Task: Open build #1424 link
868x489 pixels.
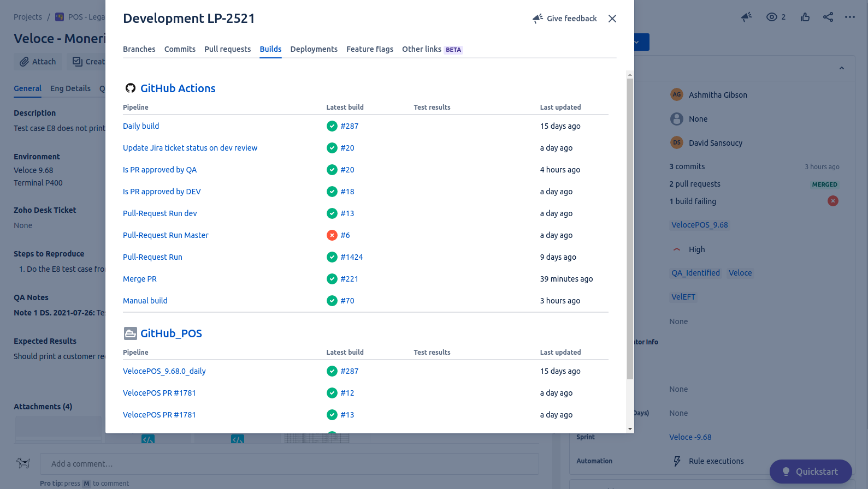Action: (352, 257)
